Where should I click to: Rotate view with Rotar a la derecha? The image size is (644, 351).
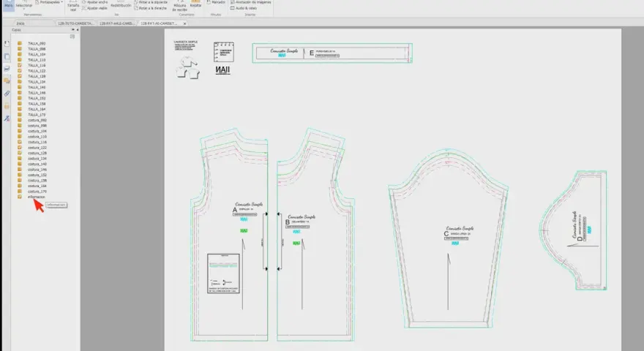point(151,8)
